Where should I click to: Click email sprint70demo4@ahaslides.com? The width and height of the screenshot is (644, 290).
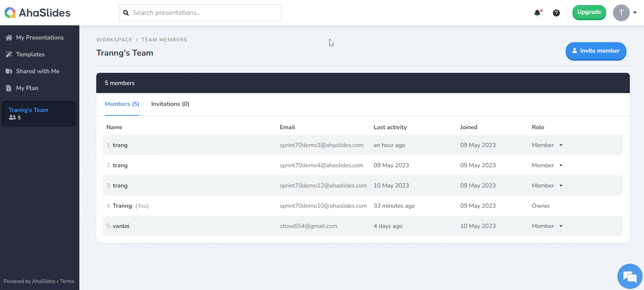point(321,165)
